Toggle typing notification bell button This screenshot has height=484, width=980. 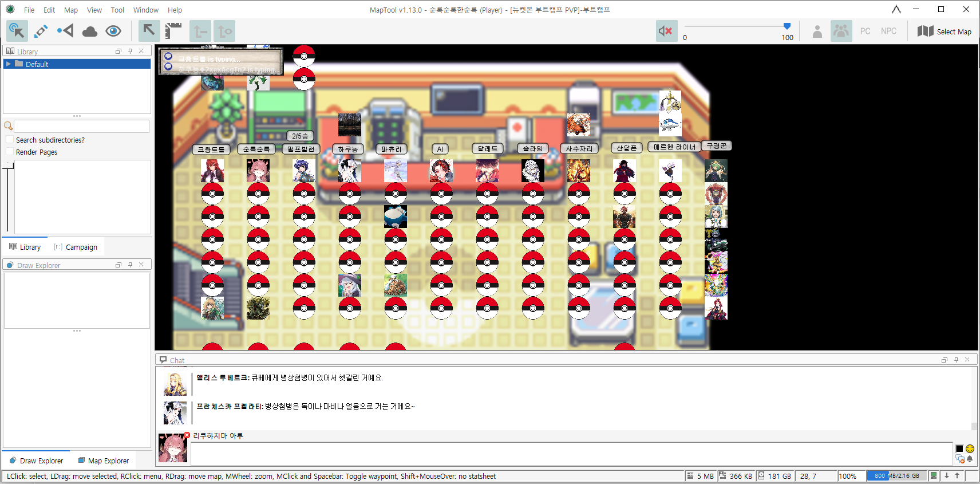[x=970, y=459]
